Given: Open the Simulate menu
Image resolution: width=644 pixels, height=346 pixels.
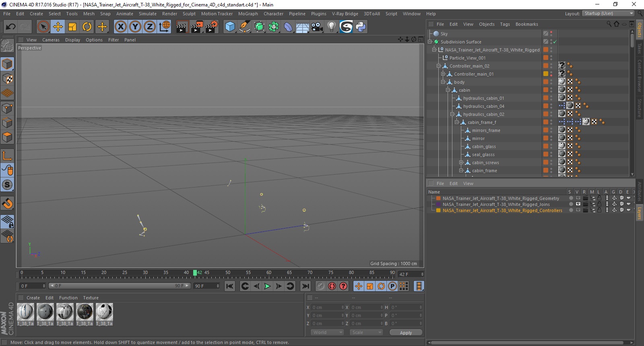Looking at the screenshot, I should pos(148,14).
